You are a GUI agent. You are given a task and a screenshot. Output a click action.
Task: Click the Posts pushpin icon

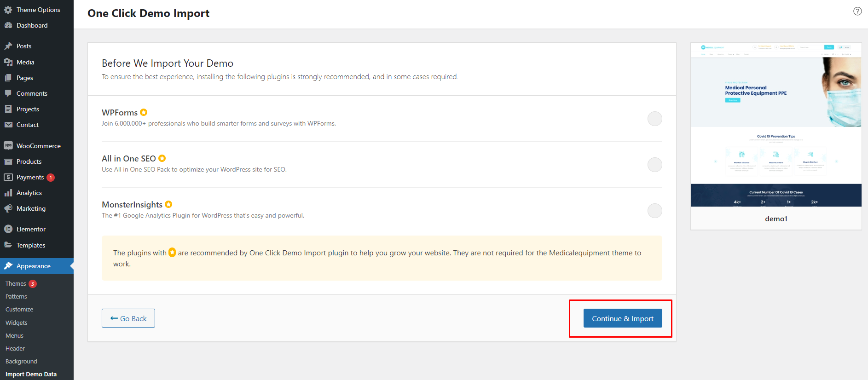(8, 46)
